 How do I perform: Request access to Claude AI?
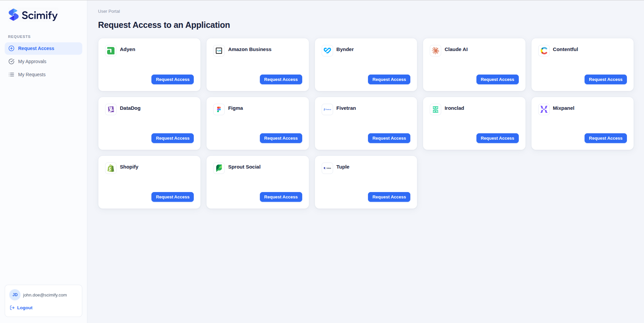[497, 80]
